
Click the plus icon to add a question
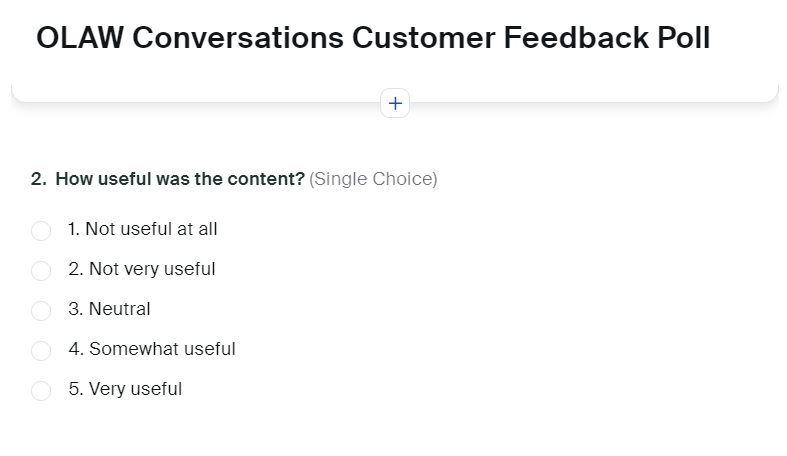point(395,103)
